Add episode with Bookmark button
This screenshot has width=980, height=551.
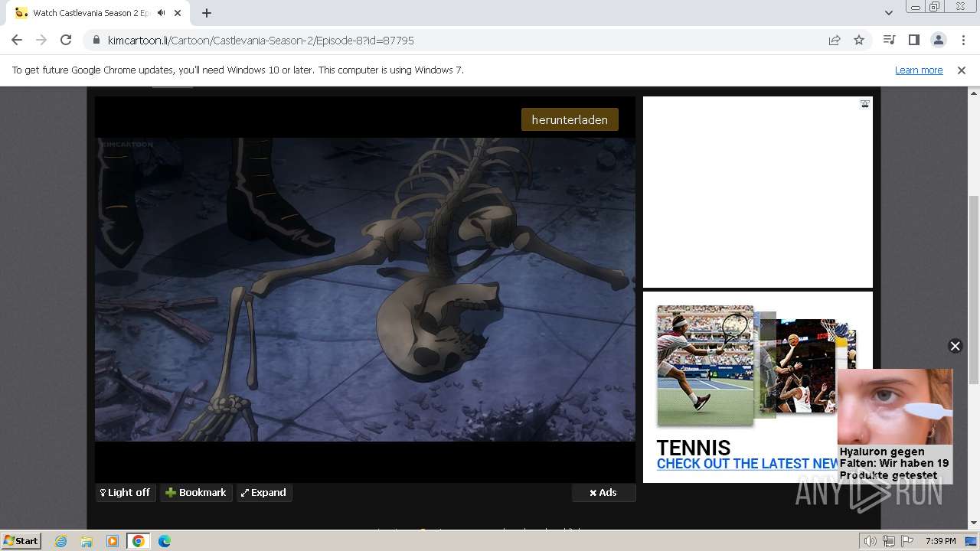(x=196, y=493)
